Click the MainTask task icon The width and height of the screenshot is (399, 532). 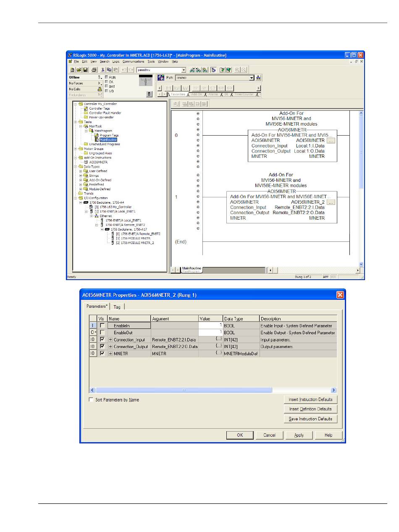[86, 126]
